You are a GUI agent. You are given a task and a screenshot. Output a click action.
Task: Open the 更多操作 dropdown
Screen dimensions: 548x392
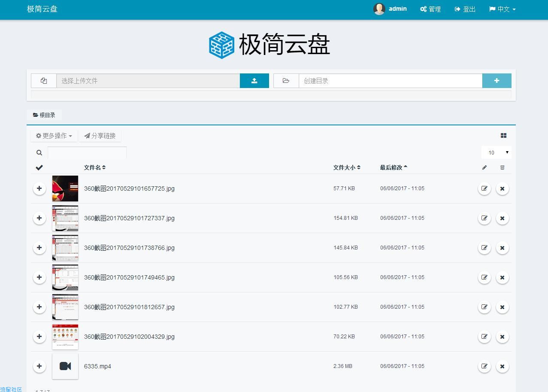[54, 136]
